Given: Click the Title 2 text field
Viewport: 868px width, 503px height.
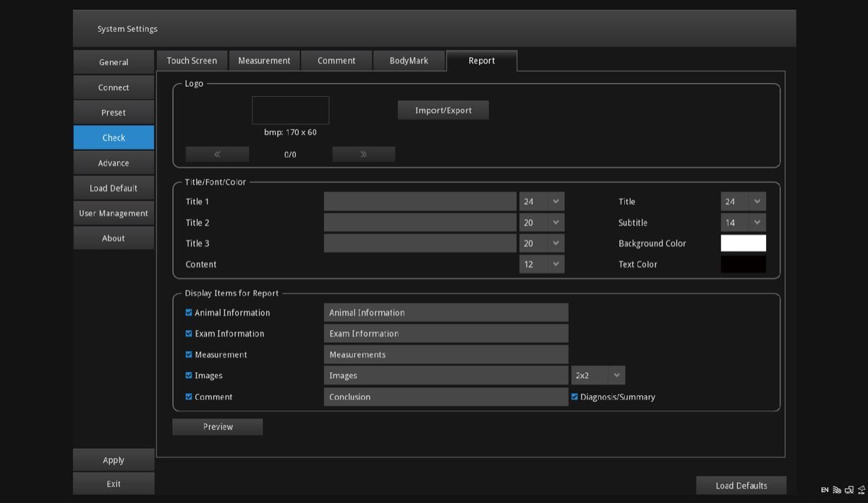Looking at the screenshot, I should [420, 223].
